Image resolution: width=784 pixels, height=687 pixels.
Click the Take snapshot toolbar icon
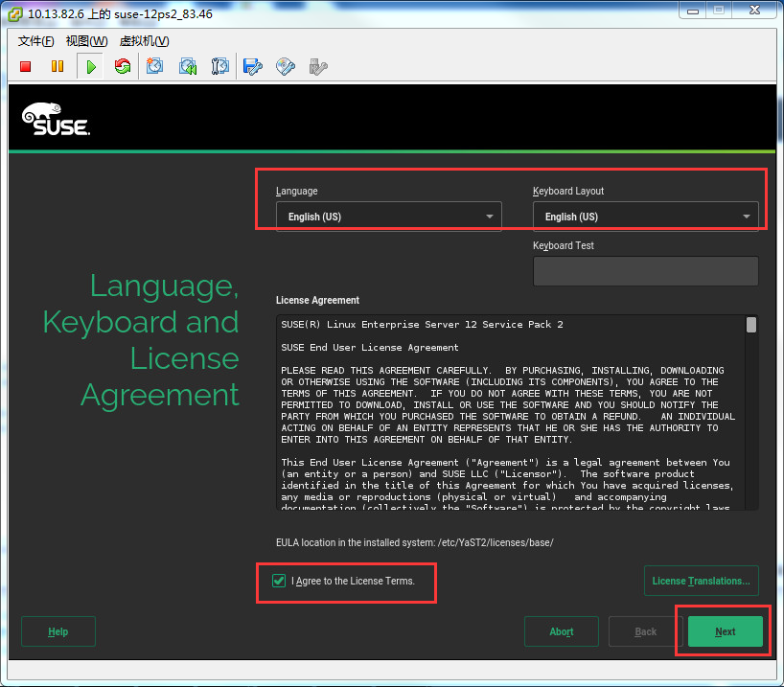155,66
